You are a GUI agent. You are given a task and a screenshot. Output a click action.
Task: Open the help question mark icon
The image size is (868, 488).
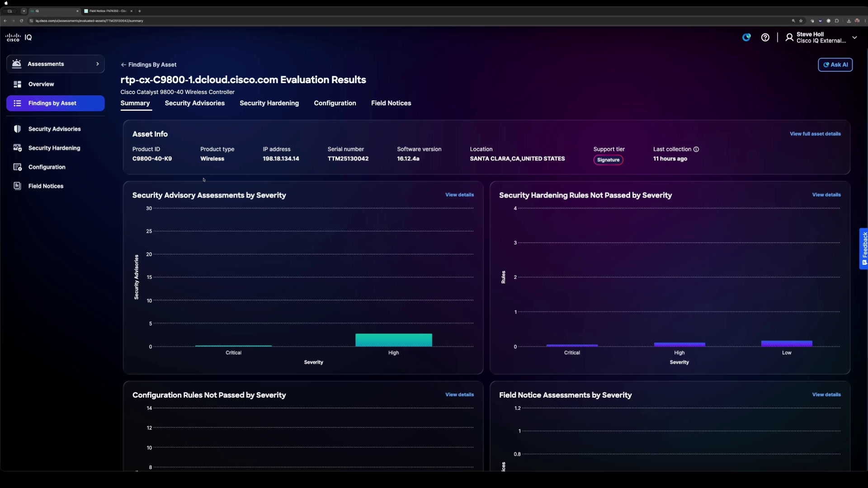point(765,38)
